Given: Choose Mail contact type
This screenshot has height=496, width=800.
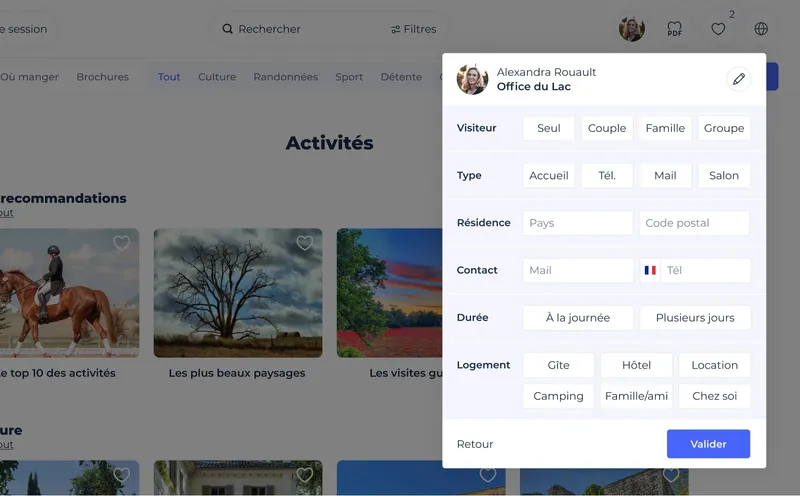Looking at the screenshot, I should point(665,176).
